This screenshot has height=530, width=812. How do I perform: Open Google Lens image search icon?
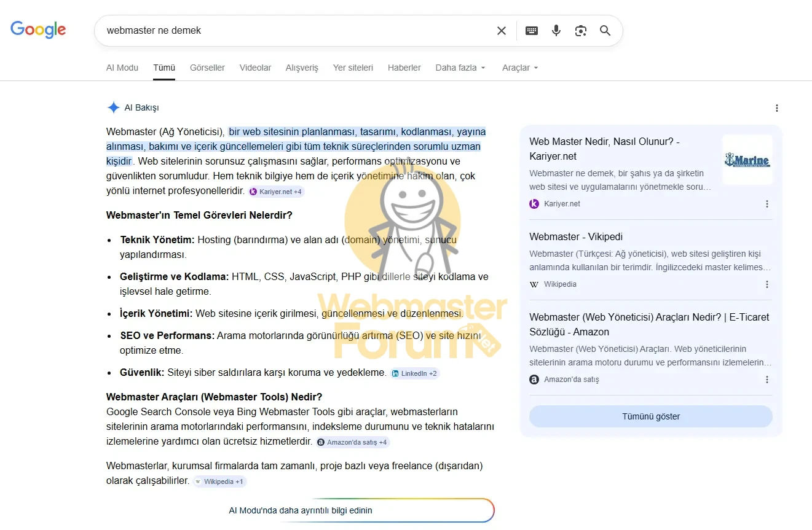pyautogui.click(x=581, y=31)
